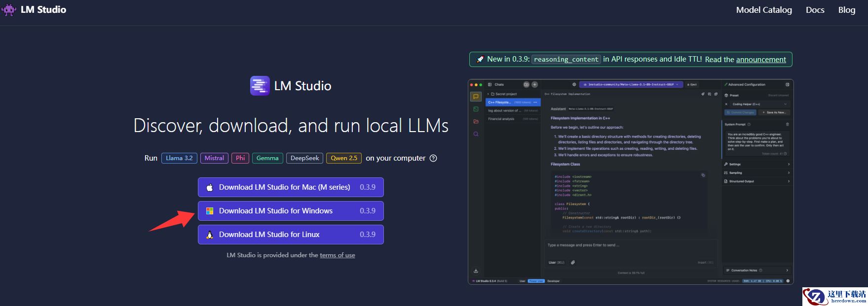868x306 pixels.
Task: Click the Linux penguin icon on download button
Action: (x=209, y=235)
